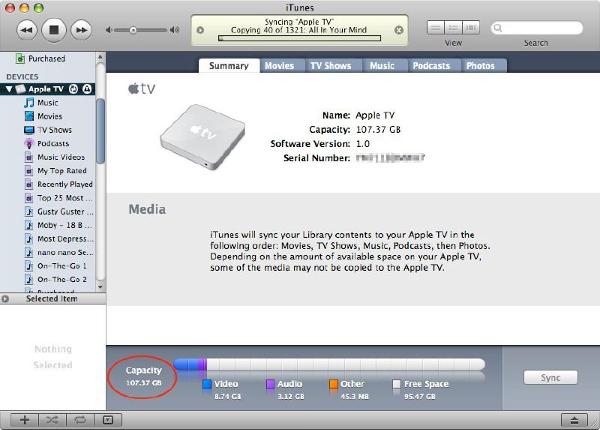Screen dimensions: 600x430
Task: Click the sync progress bar
Action: [299, 38]
